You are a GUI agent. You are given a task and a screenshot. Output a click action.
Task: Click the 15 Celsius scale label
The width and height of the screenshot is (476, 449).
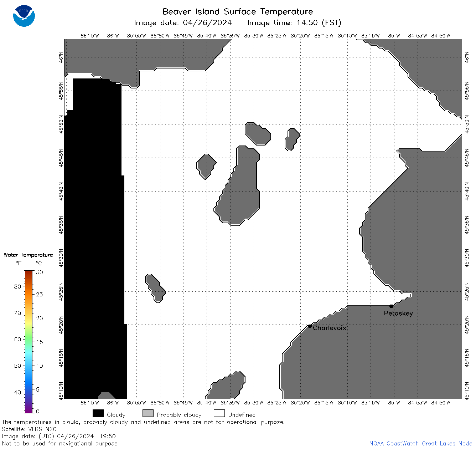[x=40, y=342]
